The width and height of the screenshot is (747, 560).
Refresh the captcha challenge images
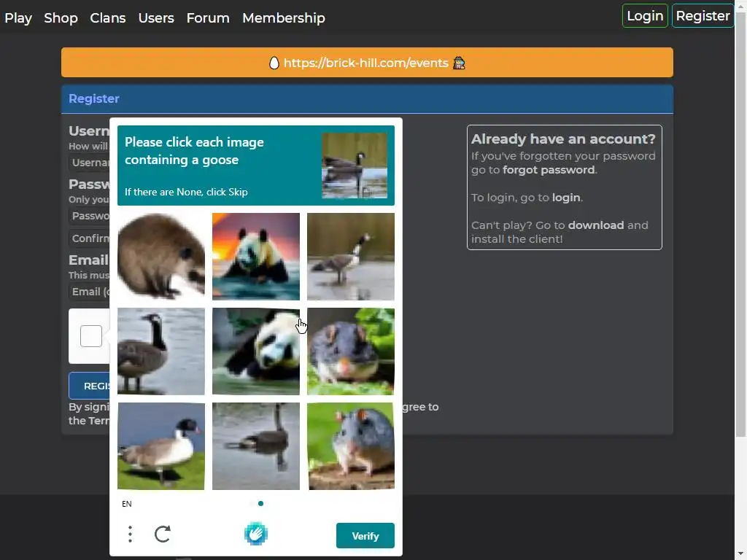pyautogui.click(x=163, y=534)
